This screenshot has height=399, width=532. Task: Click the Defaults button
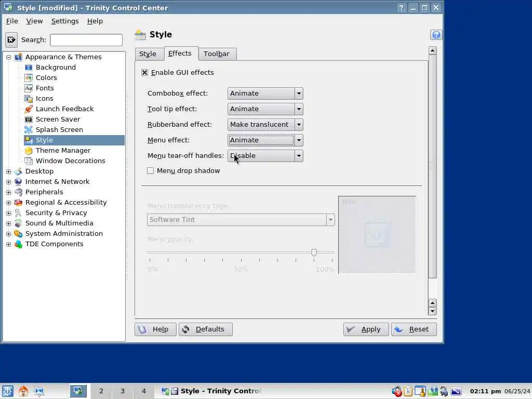[x=206, y=329]
